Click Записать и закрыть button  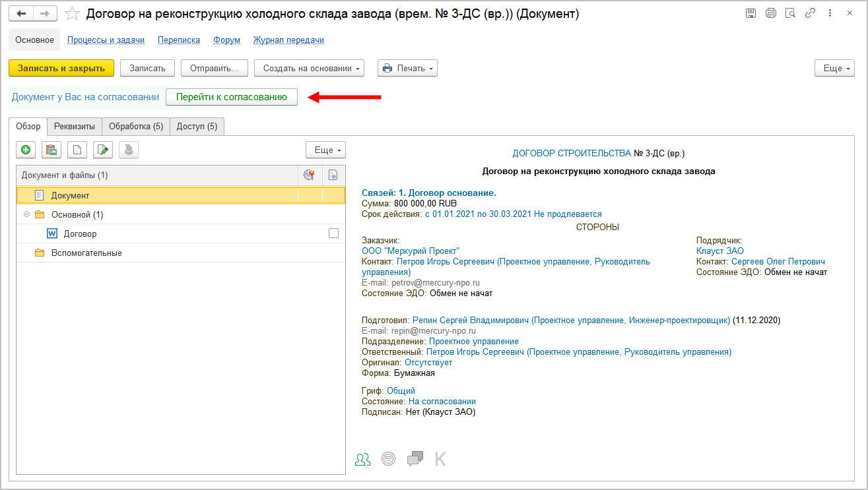[61, 68]
